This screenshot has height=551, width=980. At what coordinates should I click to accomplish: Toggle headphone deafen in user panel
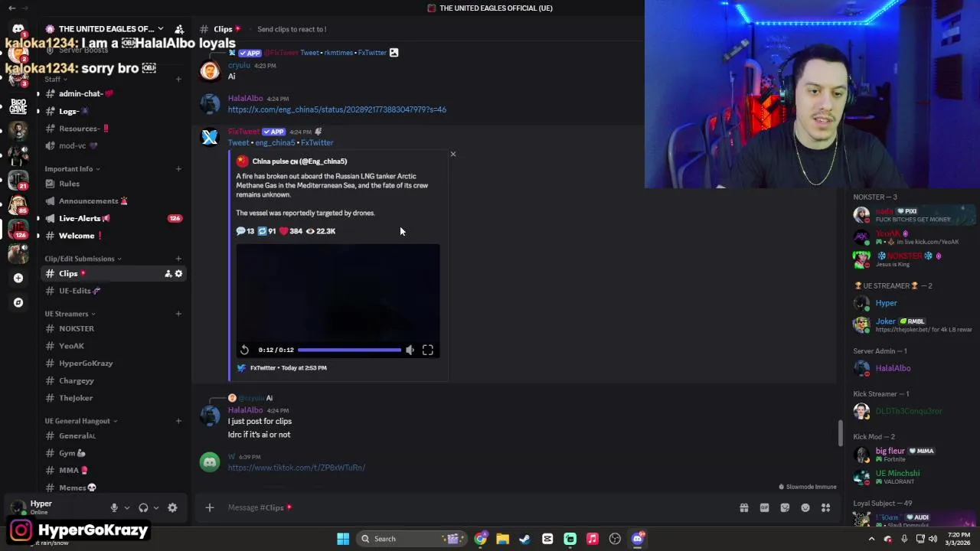(143, 507)
